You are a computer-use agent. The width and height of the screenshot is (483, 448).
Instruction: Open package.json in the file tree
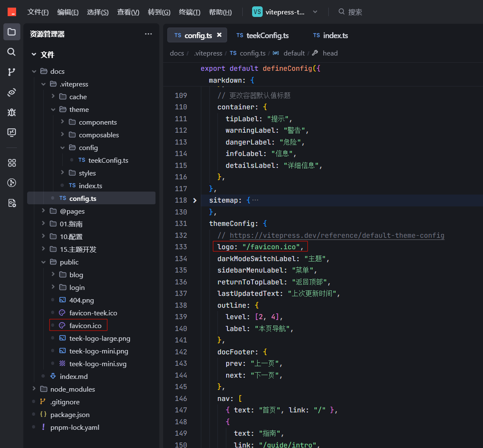click(70, 415)
